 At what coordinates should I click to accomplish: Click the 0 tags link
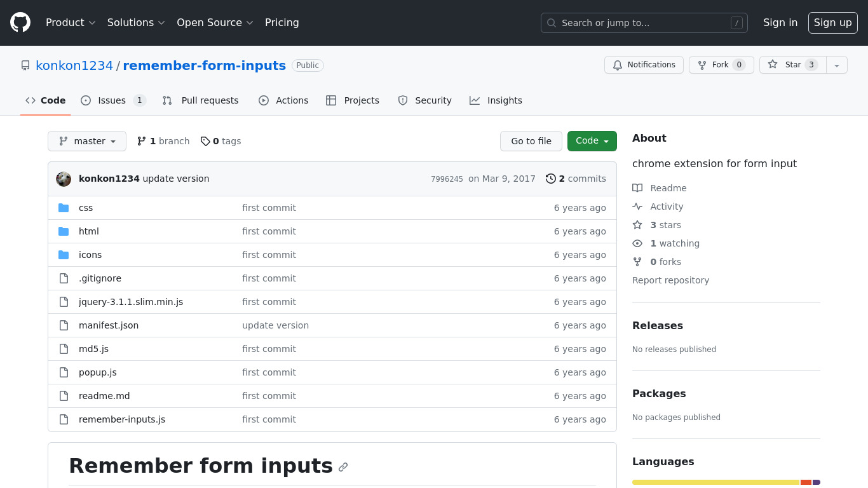click(220, 141)
